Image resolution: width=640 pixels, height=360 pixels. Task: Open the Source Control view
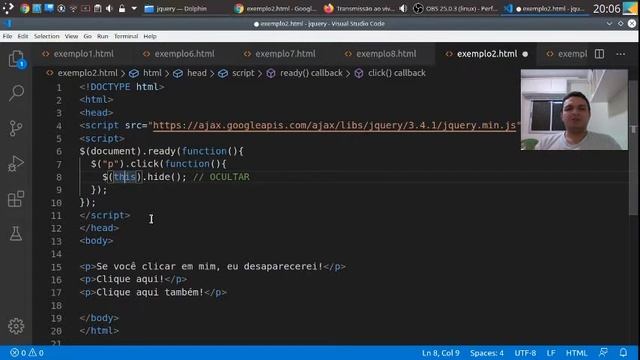coord(16,128)
